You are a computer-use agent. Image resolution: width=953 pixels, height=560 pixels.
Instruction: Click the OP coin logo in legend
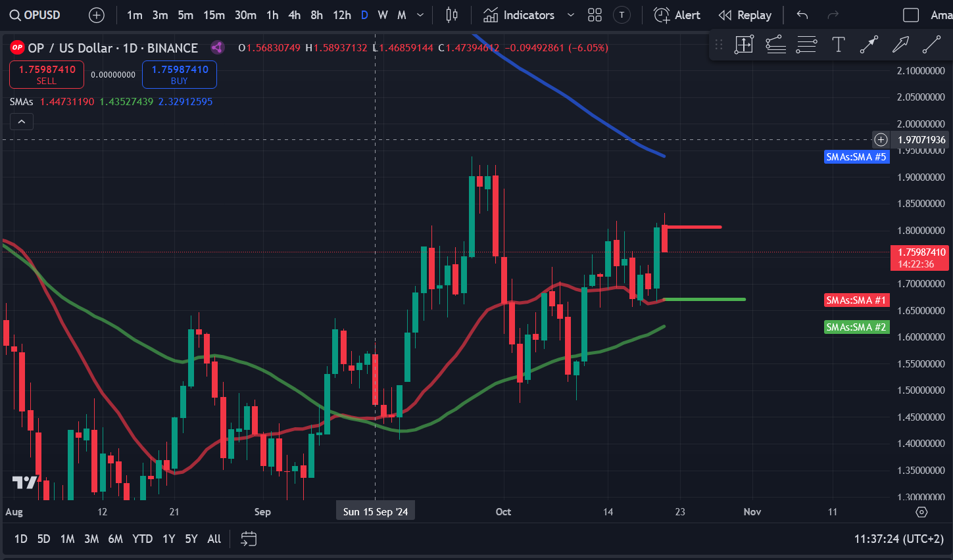point(17,47)
